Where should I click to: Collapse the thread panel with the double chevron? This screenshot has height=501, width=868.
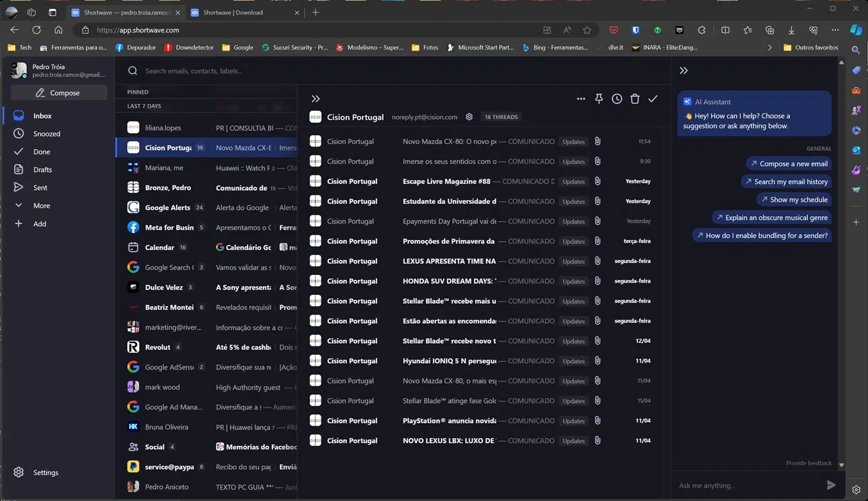316,99
